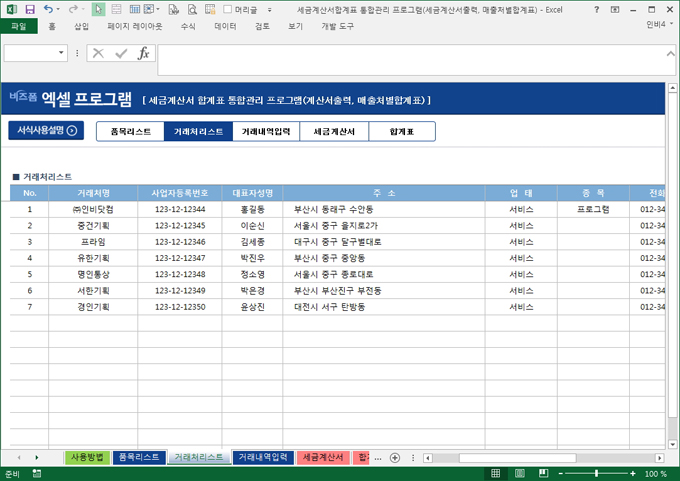Click the zoom slider handle
This screenshot has width=680, height=481.
(x=596, y=473)
